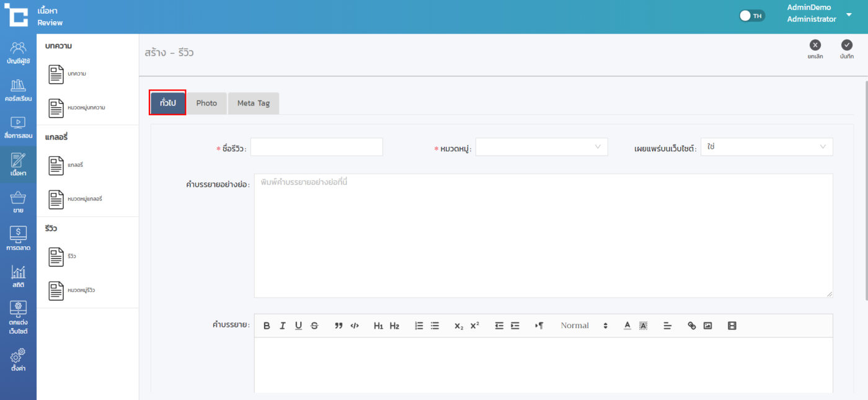Image resolution: width=868 pixels, height=400 pixels.
Task: Click the insert video film icon
Action: click(x=732, y=326)
